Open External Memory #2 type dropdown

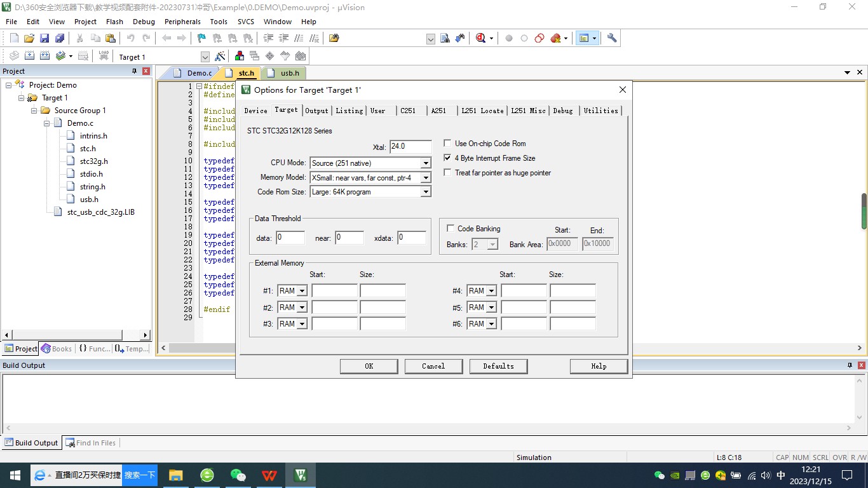click(x=302, y=308)
